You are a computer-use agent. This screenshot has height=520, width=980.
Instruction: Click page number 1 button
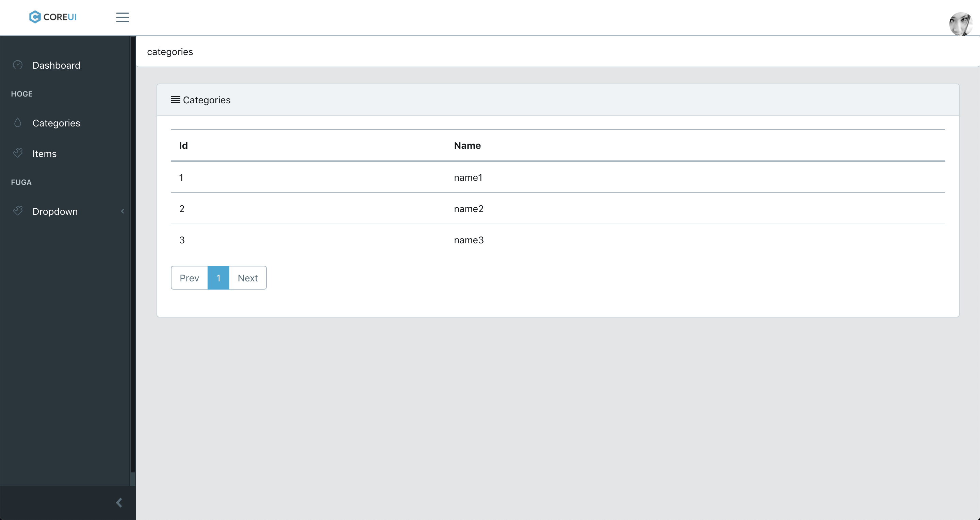(x=218, y=277)
